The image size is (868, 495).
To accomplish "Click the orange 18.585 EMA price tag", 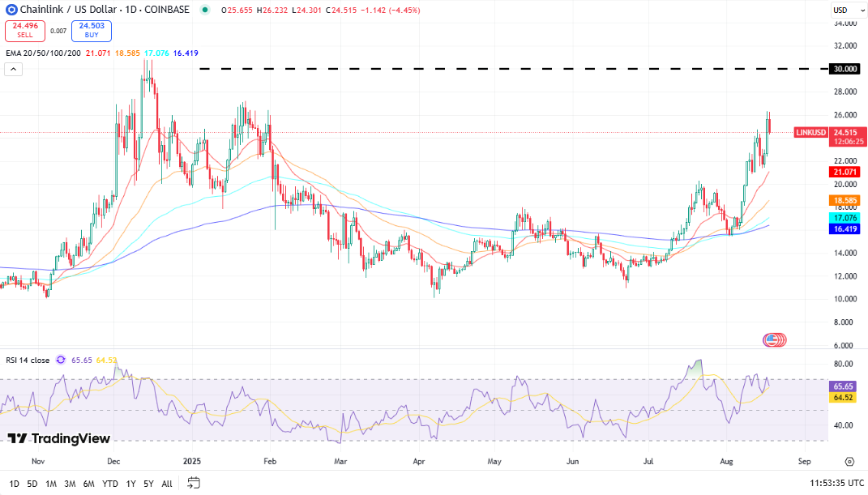I will (x=844, y=201).
